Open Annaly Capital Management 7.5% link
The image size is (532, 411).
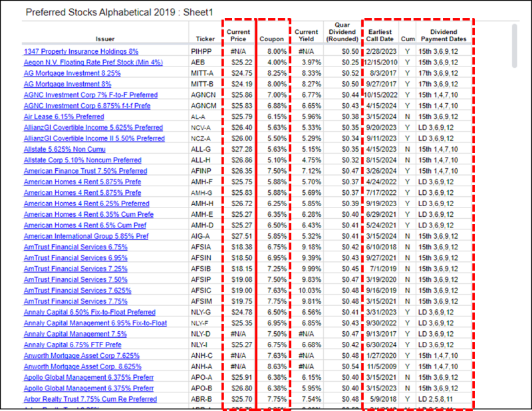click(x=75, y=334)
